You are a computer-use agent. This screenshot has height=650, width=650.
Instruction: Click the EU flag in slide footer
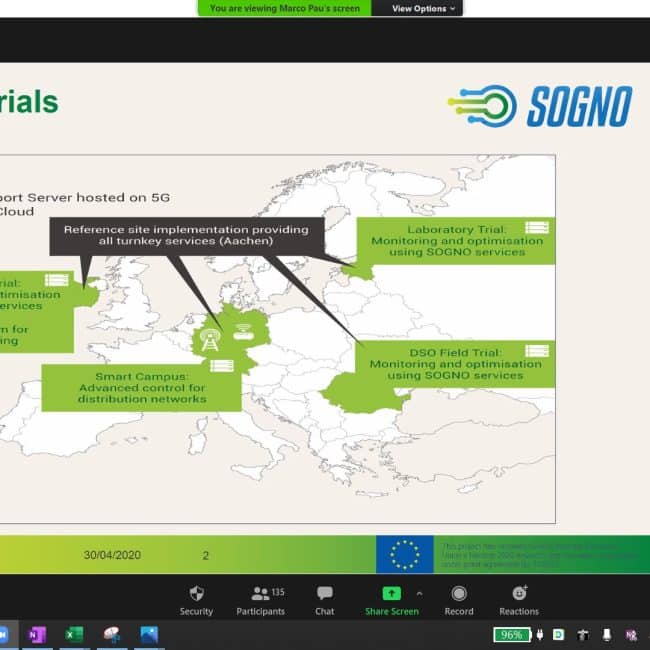pos(405,554)
